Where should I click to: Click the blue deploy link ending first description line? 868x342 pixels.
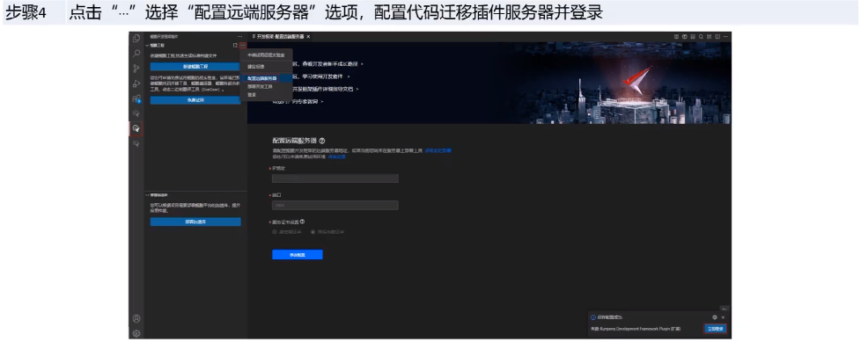coord(438,150)
